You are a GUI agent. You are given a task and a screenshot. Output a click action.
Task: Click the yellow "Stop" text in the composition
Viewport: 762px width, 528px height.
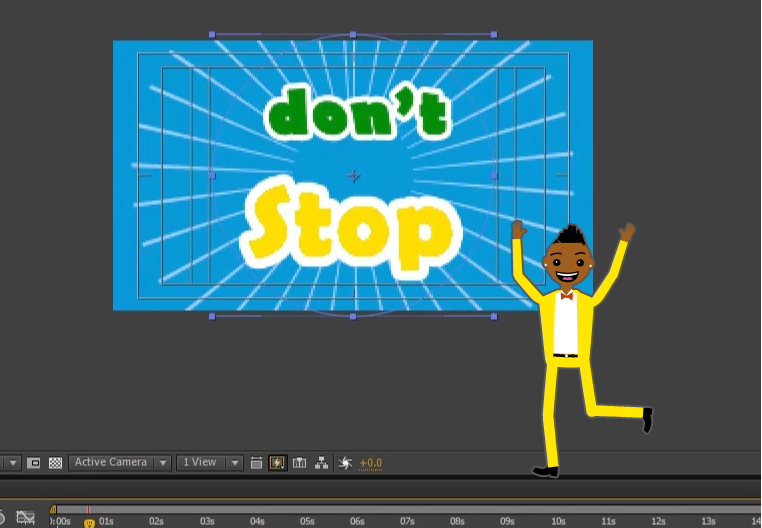347,229
